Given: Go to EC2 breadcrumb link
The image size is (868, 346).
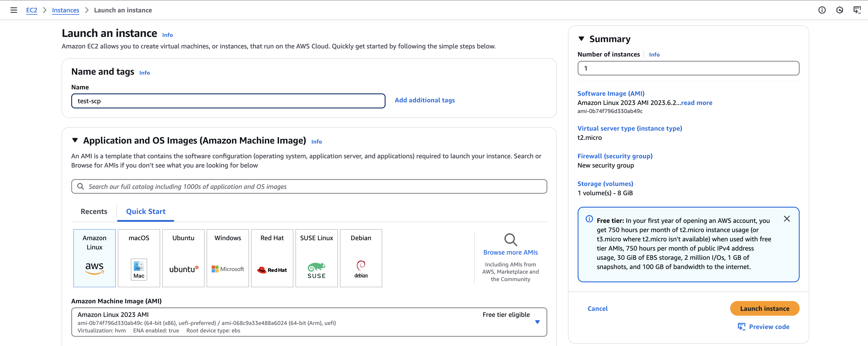Looking at the screenshot, I should [x=32, y=10].
